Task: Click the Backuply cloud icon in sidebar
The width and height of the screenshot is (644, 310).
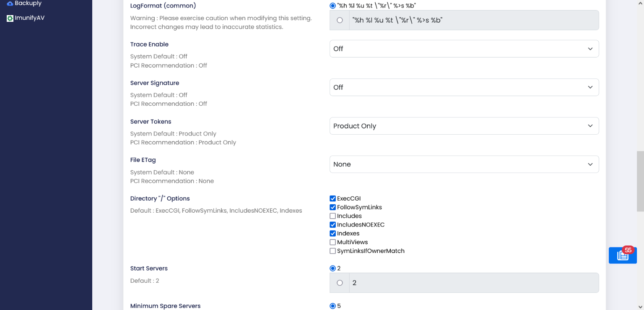Action: [x=10, y=3]
